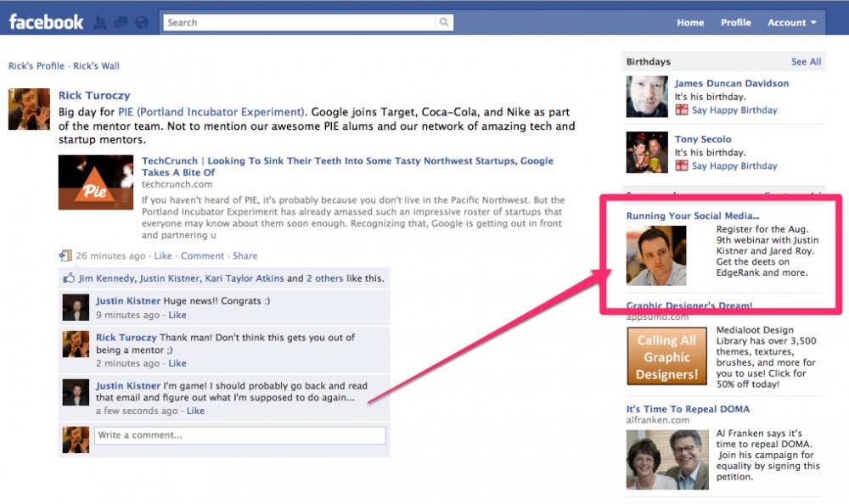This screenshot has height=504, width=849.
Task: Open the It's Time To Repeal DOMA ad
Action: pos(688,409)
